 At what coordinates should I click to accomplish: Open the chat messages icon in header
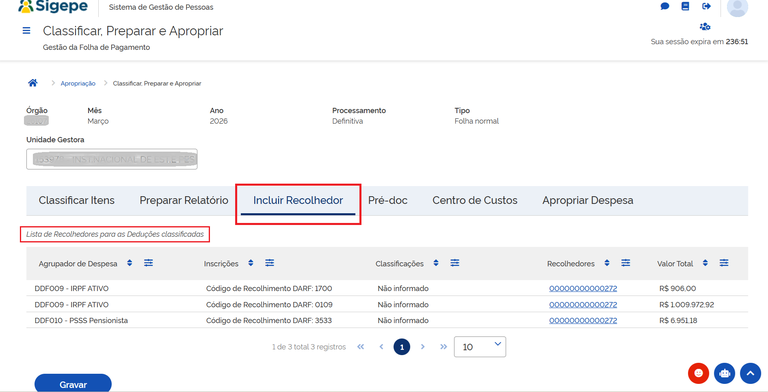[x=665, y=6]
